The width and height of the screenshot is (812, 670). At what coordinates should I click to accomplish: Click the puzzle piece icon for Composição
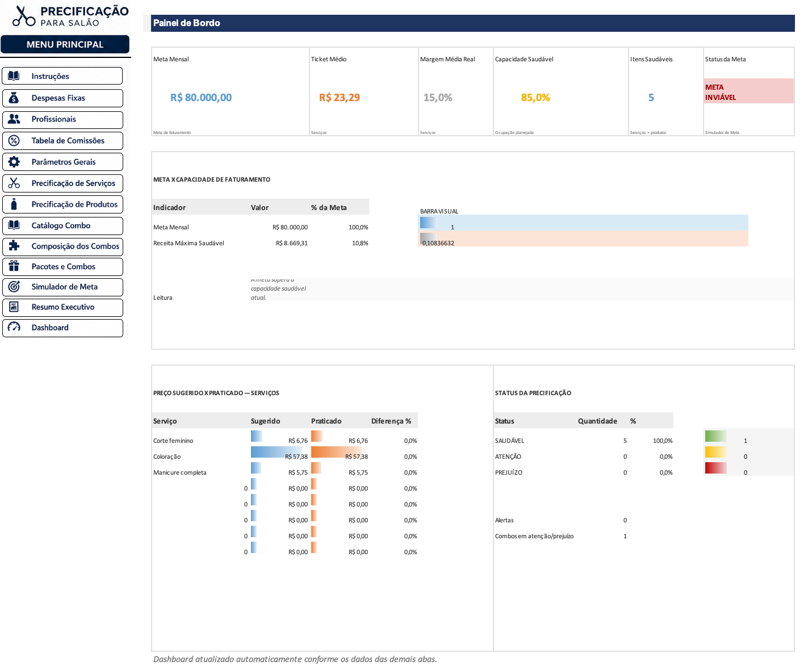click(14, 246)
